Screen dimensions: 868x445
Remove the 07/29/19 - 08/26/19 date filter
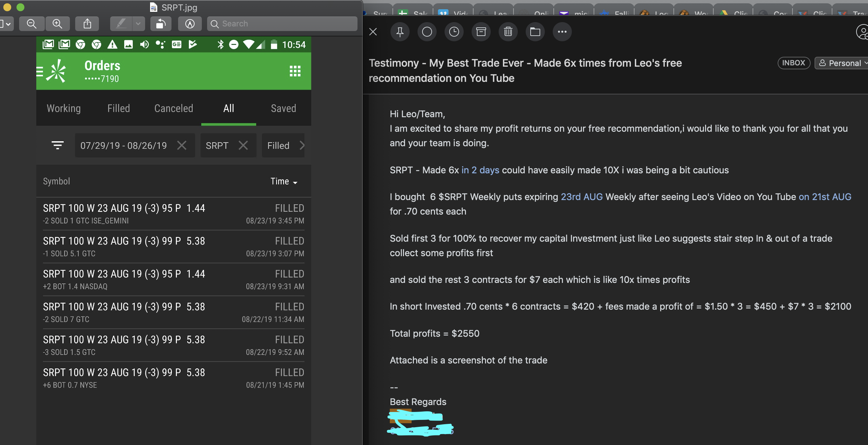click(182, 145)
